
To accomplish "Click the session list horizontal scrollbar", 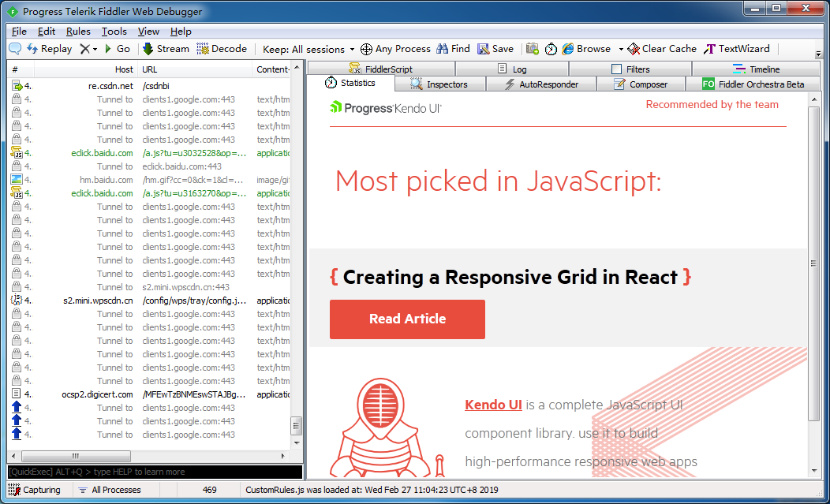I will 149,456.
